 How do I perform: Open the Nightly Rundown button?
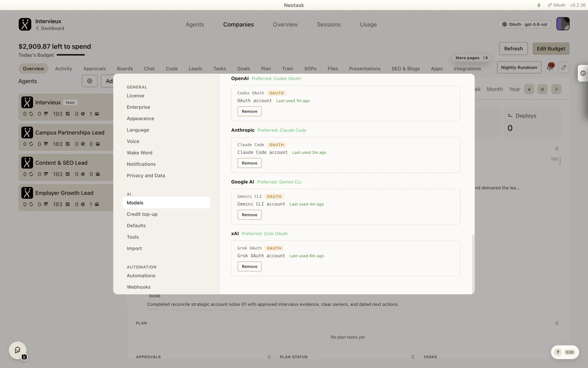[519, 67]
